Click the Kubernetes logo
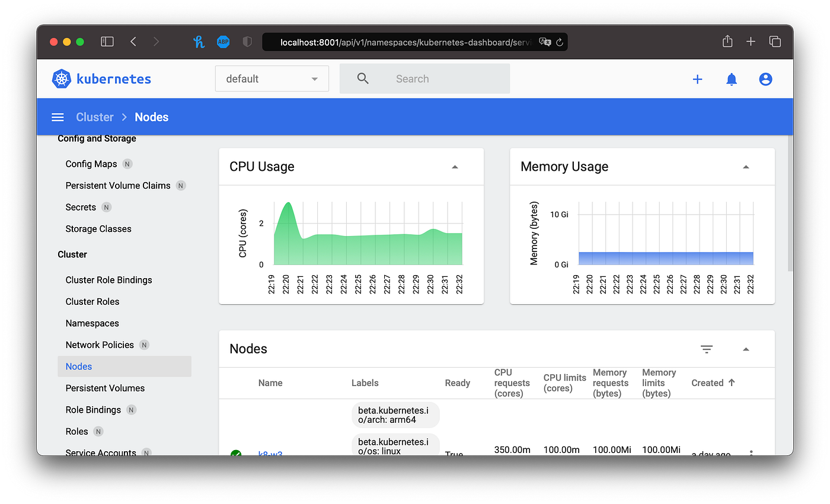 coord(61,78)
